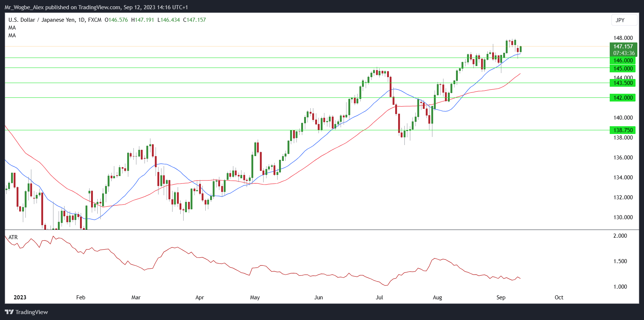644x320 pixels.
Task: Click the 2023 label on time axis
Action: pos(20,297)
